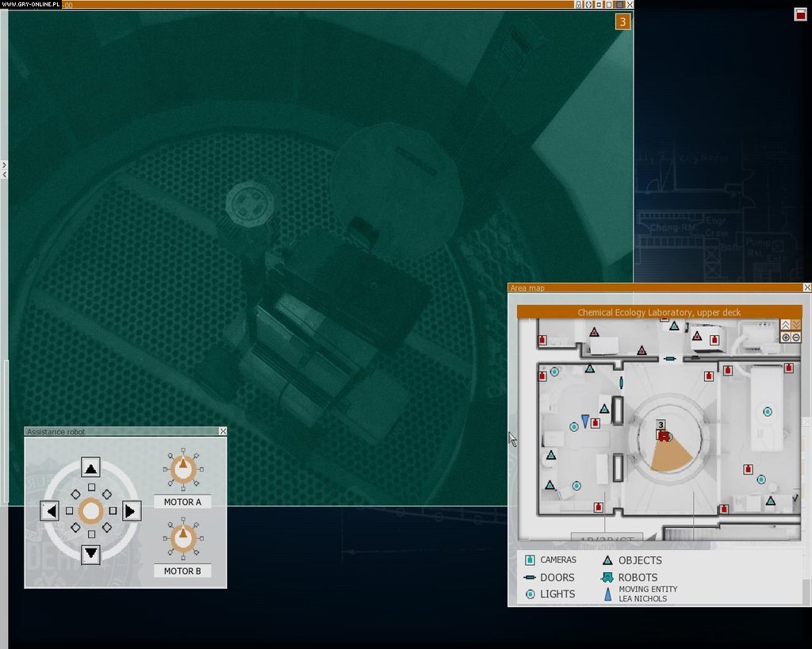
Task: Click the Motor A rotary dial
Action: [x=183, y=469]
